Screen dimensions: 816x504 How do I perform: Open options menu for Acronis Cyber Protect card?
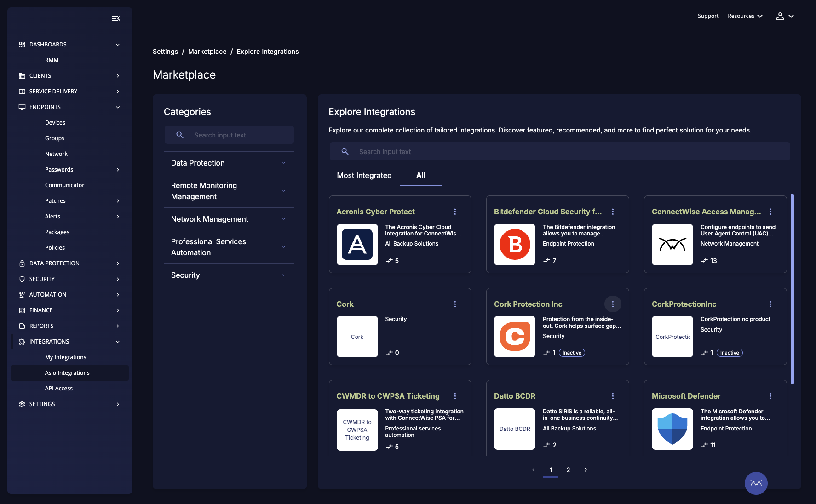[x=455, y=212]
